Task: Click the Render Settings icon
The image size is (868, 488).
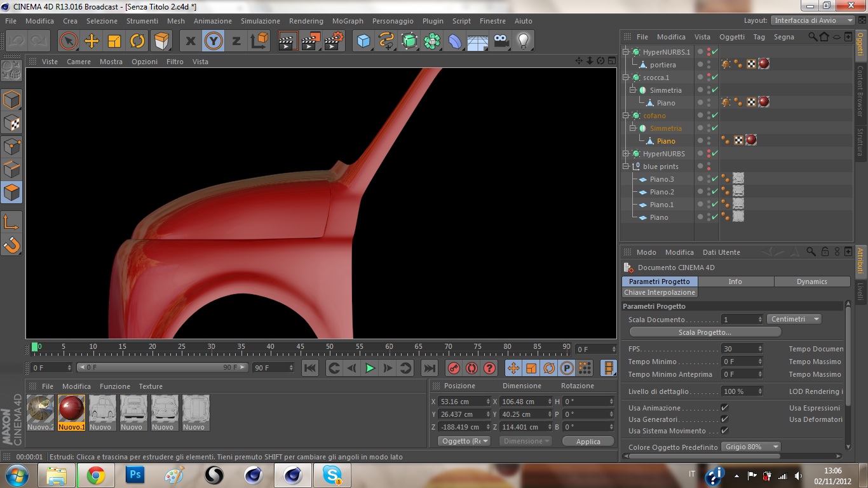Action: click(x=334, y=41)
